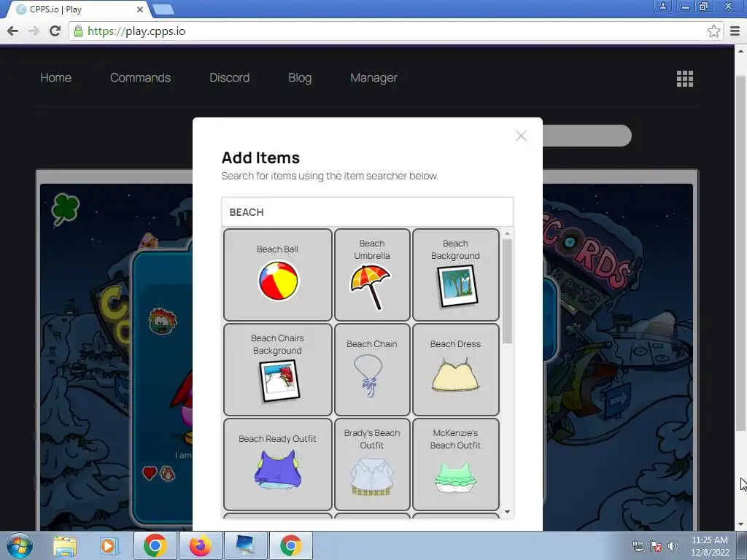The width and height of the screenshot is (747, 560).
Task: Open the taskbar clock and date
Action: [710, 546]
